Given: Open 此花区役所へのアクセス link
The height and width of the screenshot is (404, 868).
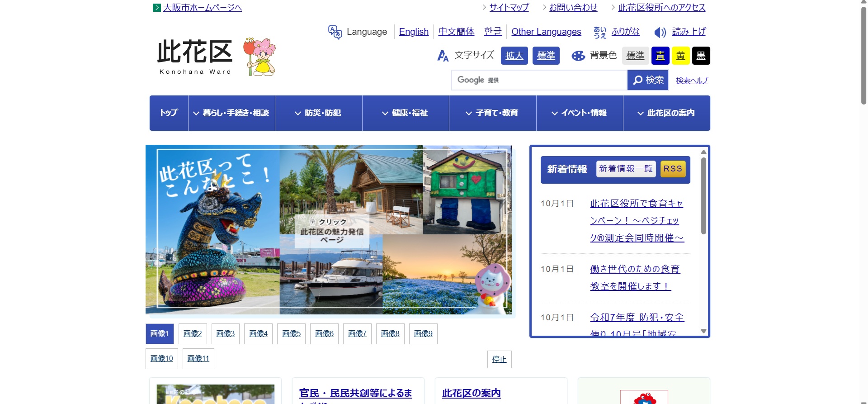Looking at the screenshot, I should point(662,8).
